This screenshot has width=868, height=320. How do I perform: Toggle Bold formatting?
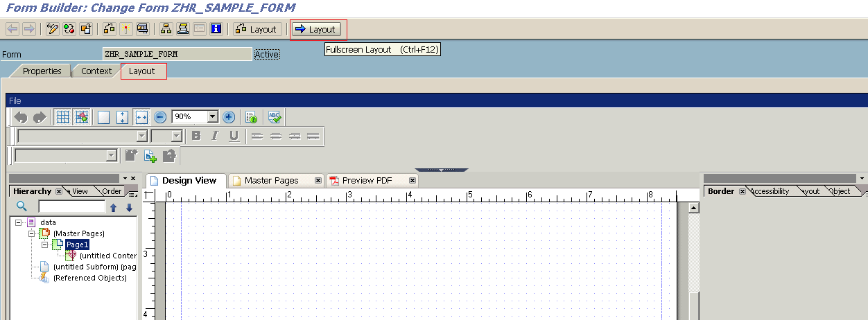pos(196,136)
